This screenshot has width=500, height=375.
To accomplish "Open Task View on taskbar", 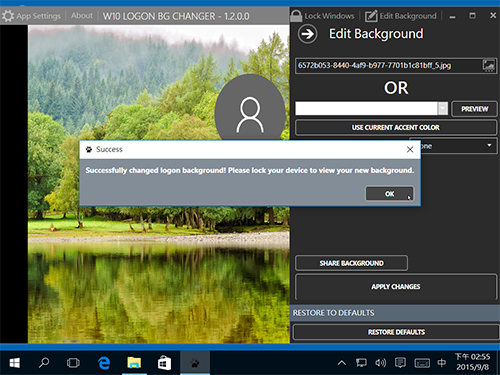I will click(x=73, y=363).
